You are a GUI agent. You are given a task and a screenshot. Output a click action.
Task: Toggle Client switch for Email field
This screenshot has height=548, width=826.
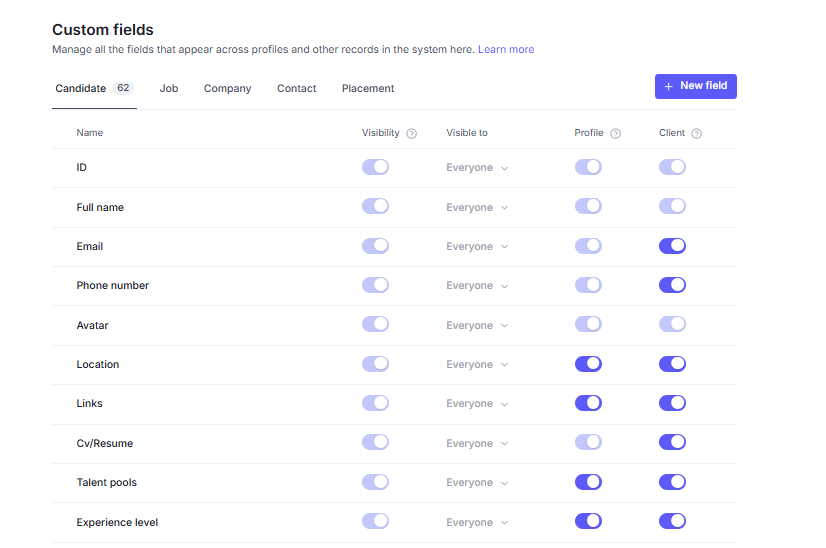pos(672,246)
